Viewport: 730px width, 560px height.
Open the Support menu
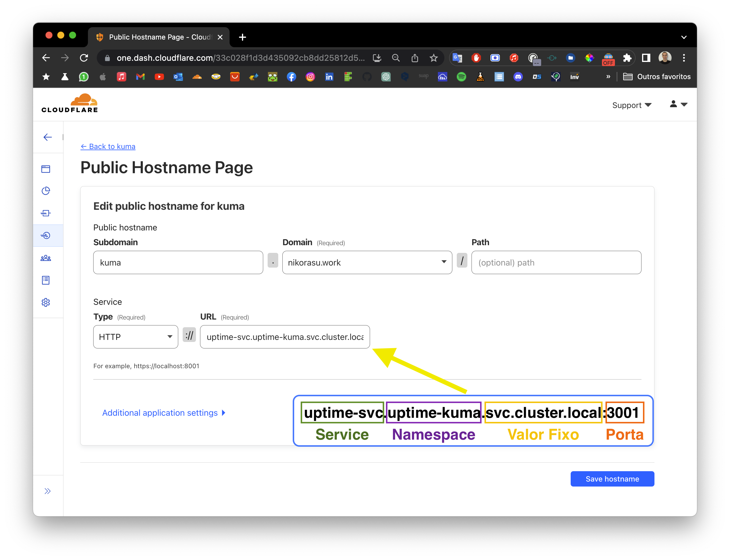coord(631,105)
